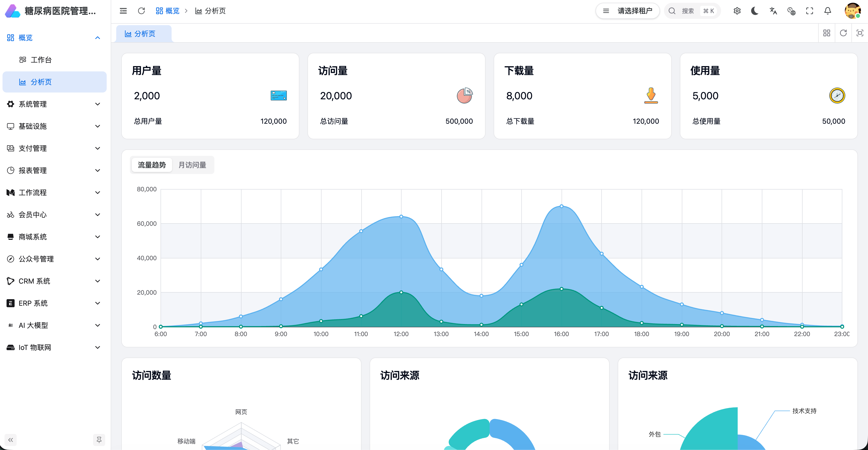Click the 网页 radar chart label
868x450 pixels.
[x=241, y=412]
